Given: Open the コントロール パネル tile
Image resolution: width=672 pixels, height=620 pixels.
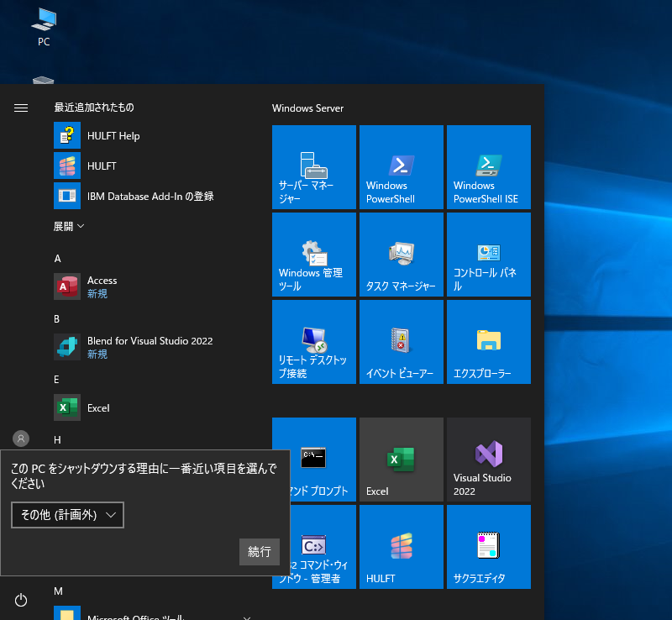Looking at the screenshot, I should (489, 255).
